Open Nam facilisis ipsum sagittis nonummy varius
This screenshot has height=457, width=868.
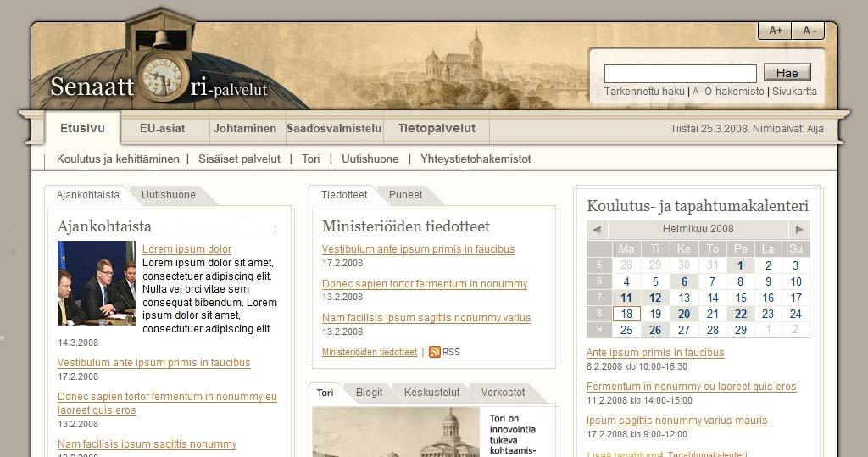point(426,318)
